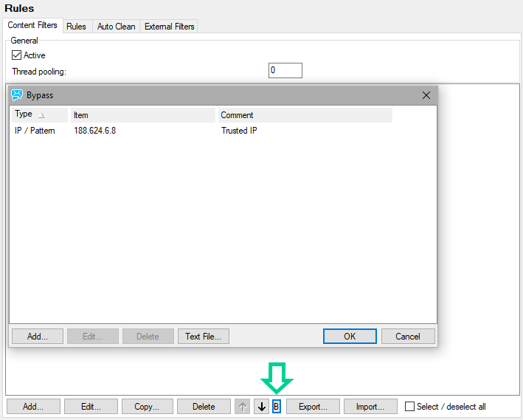
Task: Click the Trusted IP comment cell
Action: coord(239,131)
